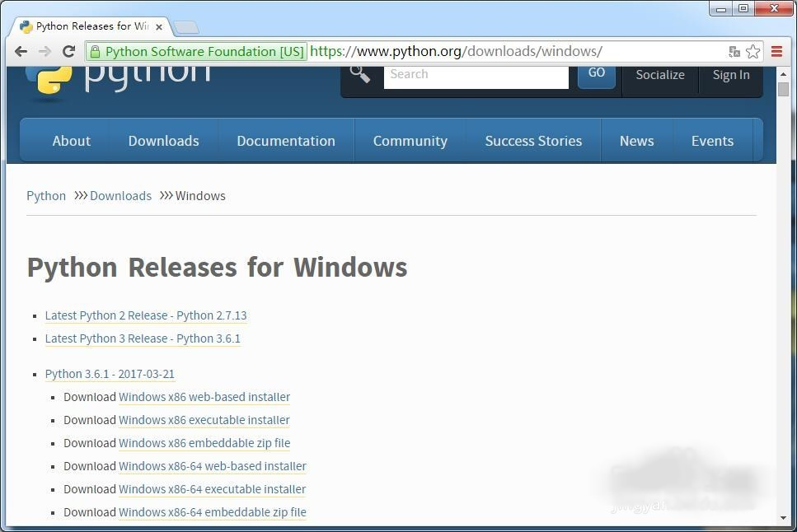Click the green padlock security icon
797x532 pixels.
click(x=95, y=51)
